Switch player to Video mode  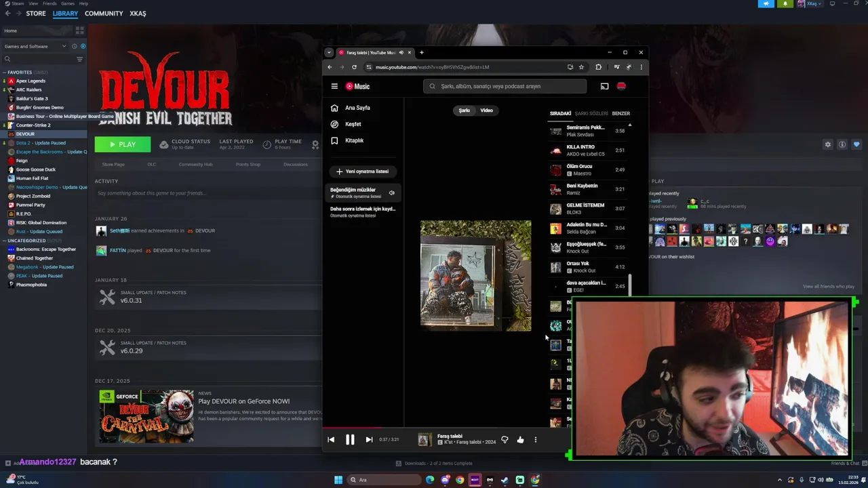[486, 110]
